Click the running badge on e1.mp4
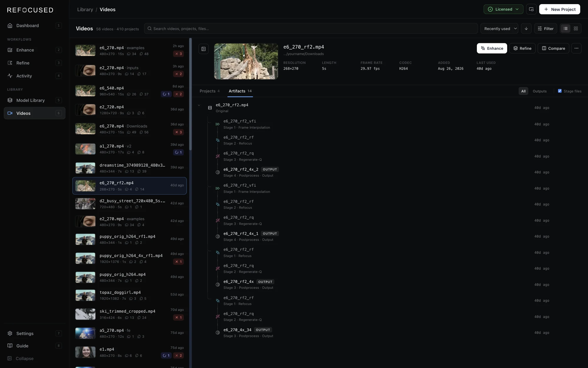Viewport: 588px width, 368px height. point(166,356)
